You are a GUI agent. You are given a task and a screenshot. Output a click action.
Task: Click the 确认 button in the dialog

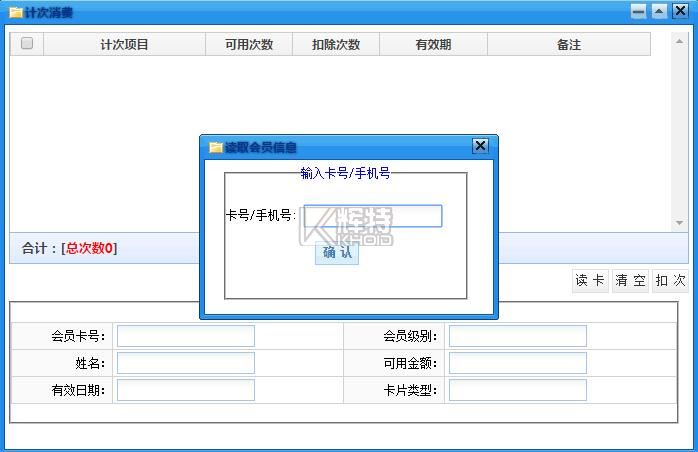[x=337, y=253]
